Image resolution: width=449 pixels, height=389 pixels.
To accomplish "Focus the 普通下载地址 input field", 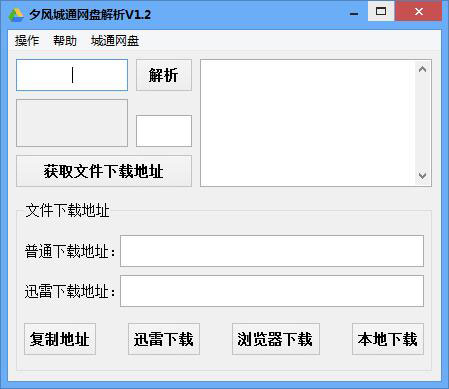I will 272,251.
